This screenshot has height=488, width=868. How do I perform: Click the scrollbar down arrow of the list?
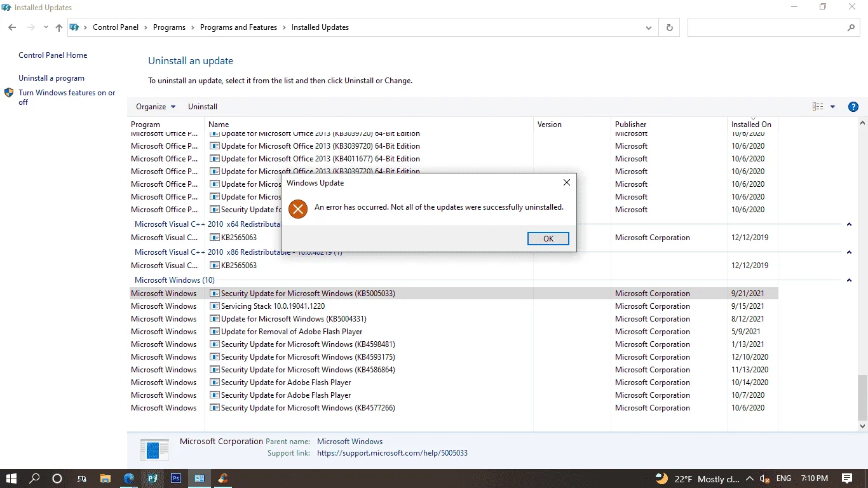point(862,426)
